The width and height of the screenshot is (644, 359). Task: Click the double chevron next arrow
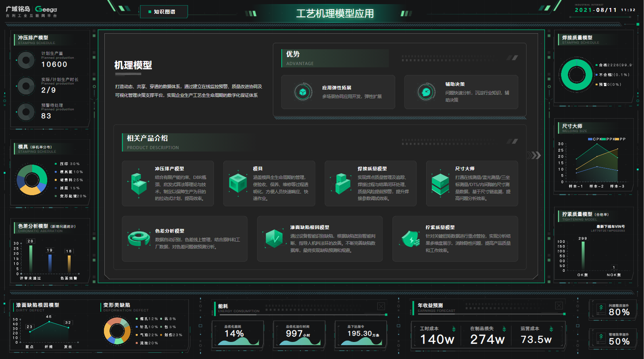[534, 155]
